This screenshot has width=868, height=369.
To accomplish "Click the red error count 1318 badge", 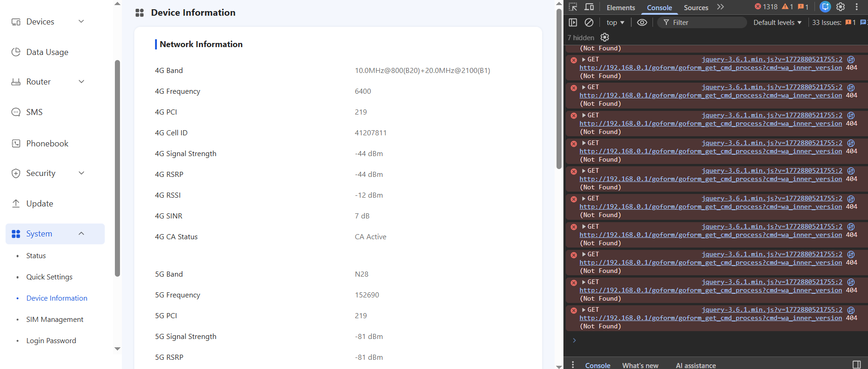I will click(766, 7).
